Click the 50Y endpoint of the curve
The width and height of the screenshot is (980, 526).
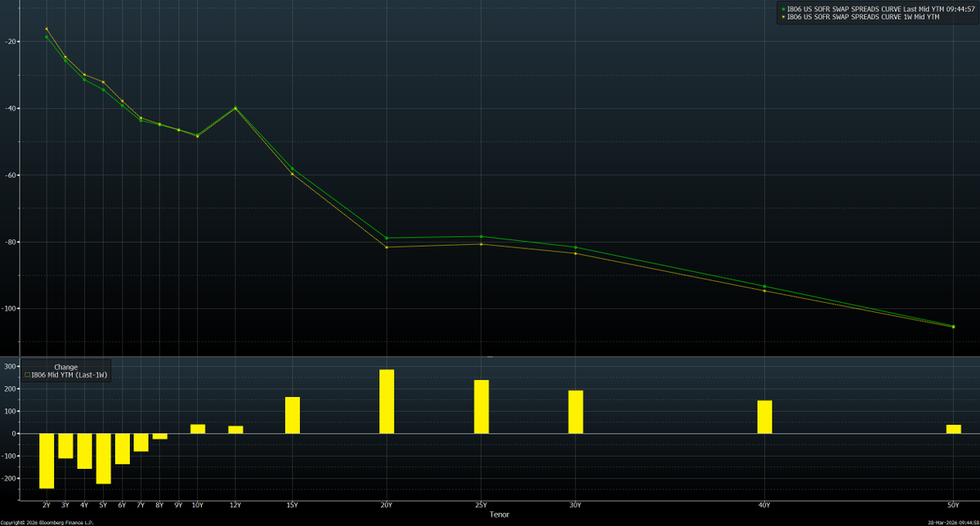(953, 326)
